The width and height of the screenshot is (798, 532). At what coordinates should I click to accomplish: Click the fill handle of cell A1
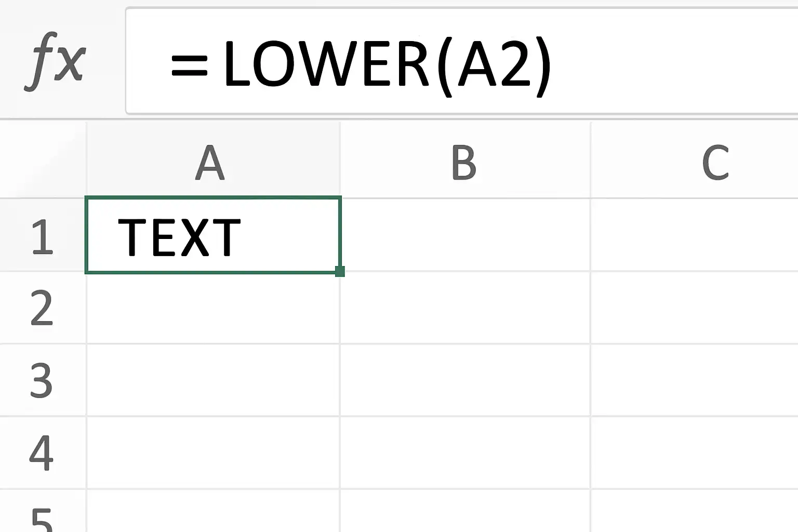[340, 271]
